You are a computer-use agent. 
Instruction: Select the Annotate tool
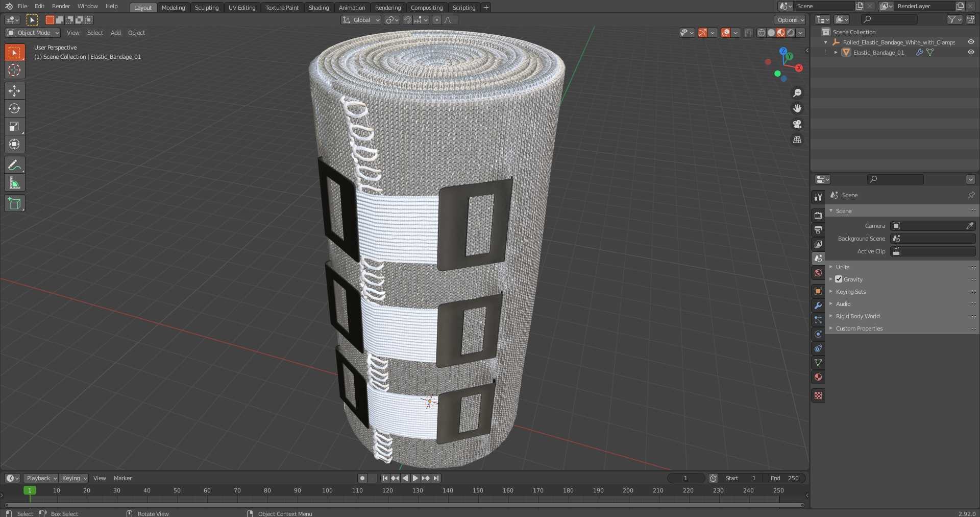pos(14,165)
